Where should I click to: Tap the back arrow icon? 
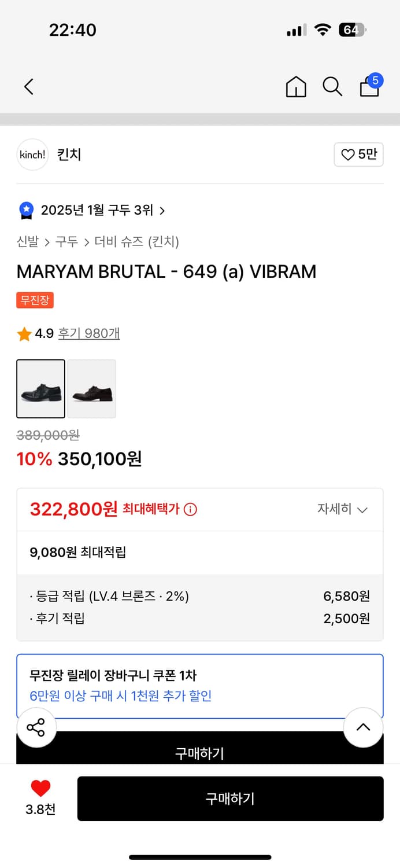pyautogui.click(x=29, y=87)
